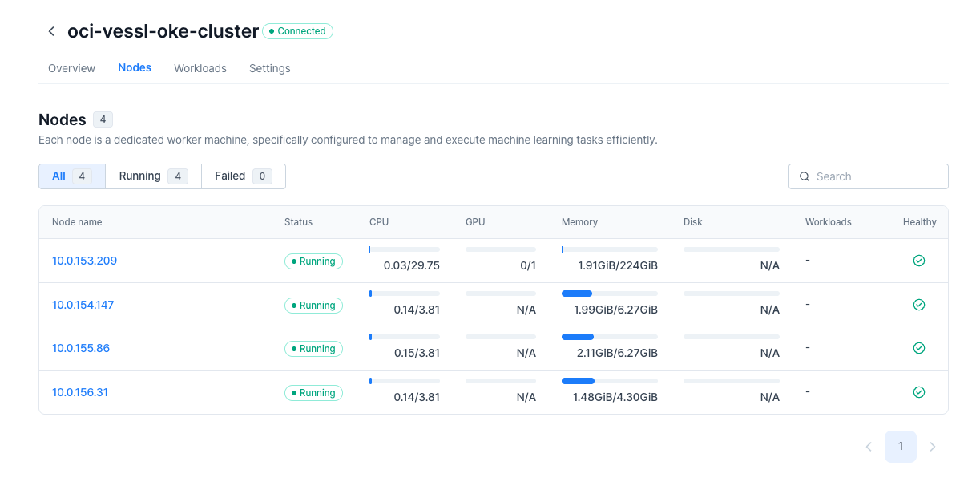Image resolution: width=980 pixels, height=486 pixels.
Task: Select page 1 in pagination
Action: pos(901,447)
